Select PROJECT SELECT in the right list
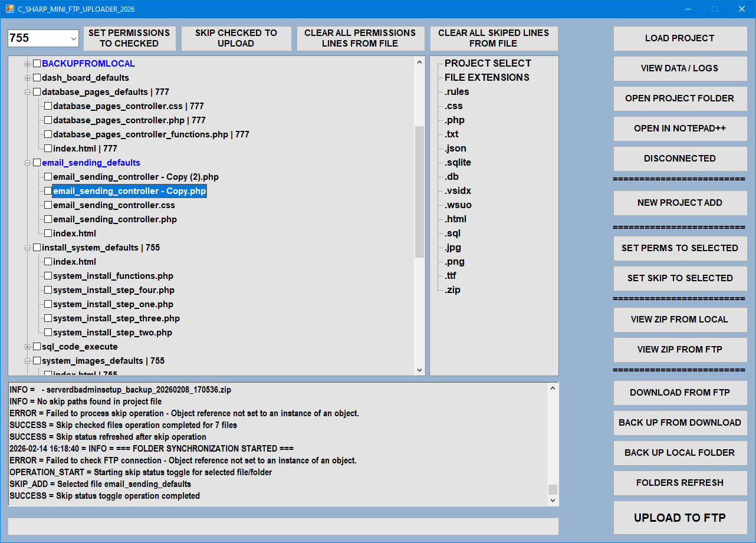The width and height of the screenshot is (756, 543). pyautogui.click(x=488, y=64)
